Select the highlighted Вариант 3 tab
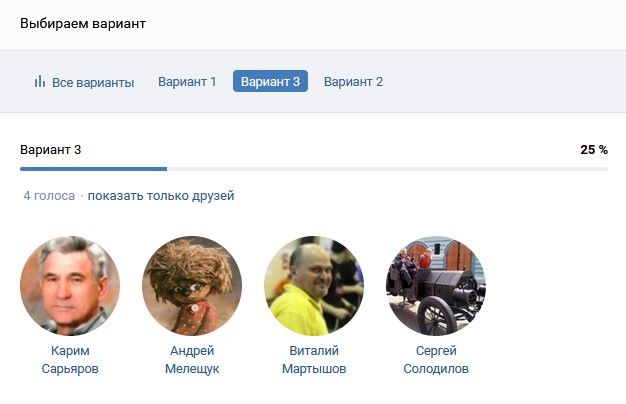The height and width of the screenshot is (404, 626). point(270,81)
